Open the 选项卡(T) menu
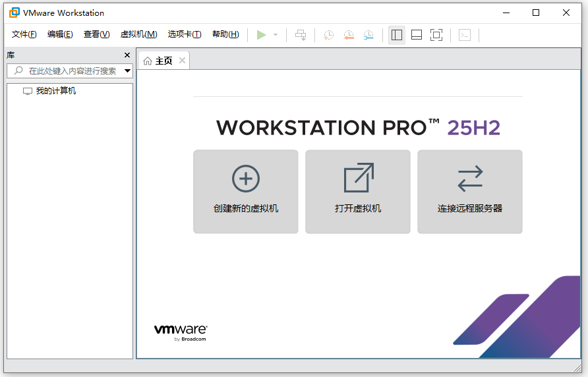Screen dimensions: 588x377 click(185, 34)
